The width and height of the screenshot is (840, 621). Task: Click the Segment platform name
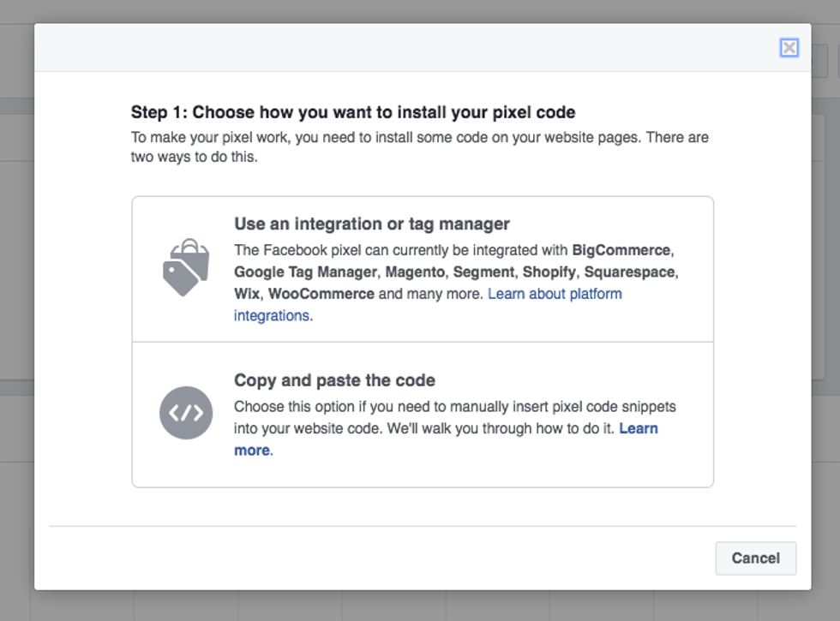click(x=484, y=272)
